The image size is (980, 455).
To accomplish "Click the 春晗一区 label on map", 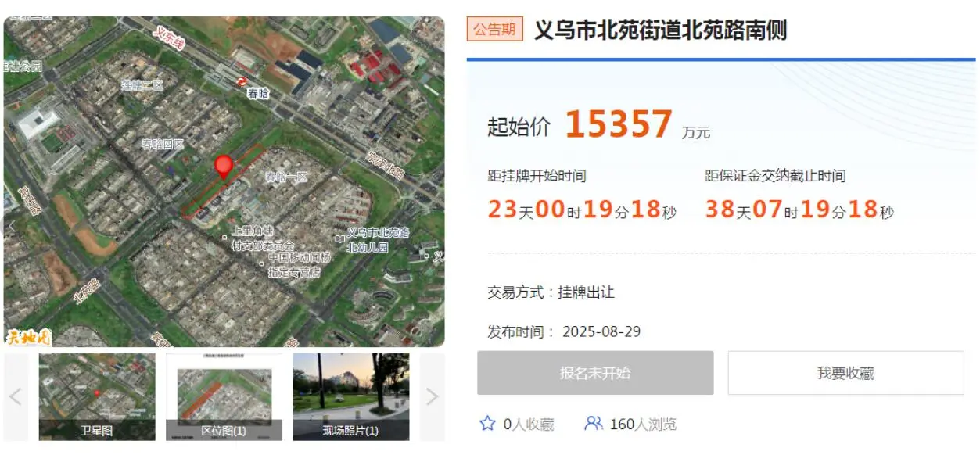I will pyautogui.click(x=286, y=177).
